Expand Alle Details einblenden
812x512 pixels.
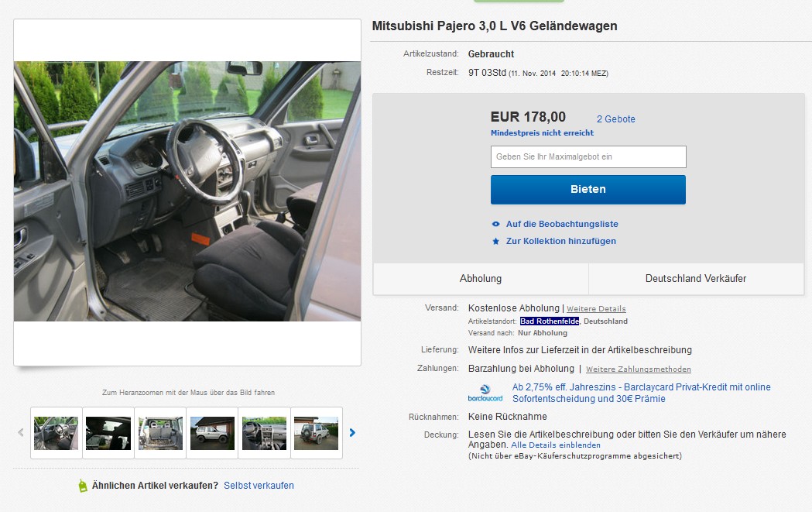coord(556,445)
